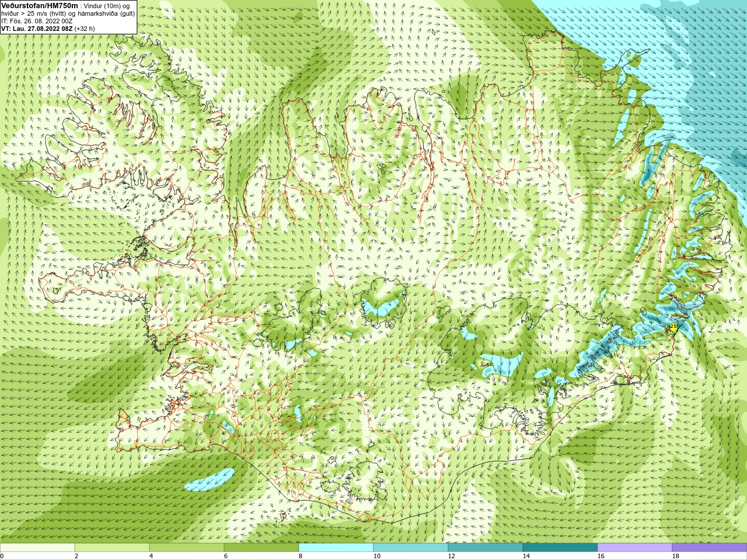Viewport: 747px width, 560px height.
Task: Click the scale label '14'
Action: tap(526, 556)
